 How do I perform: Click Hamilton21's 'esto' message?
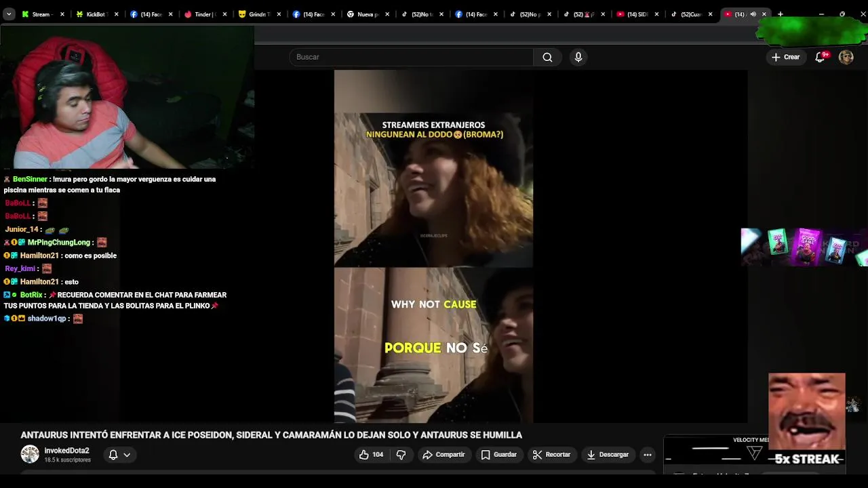click(x=71, y=282)
